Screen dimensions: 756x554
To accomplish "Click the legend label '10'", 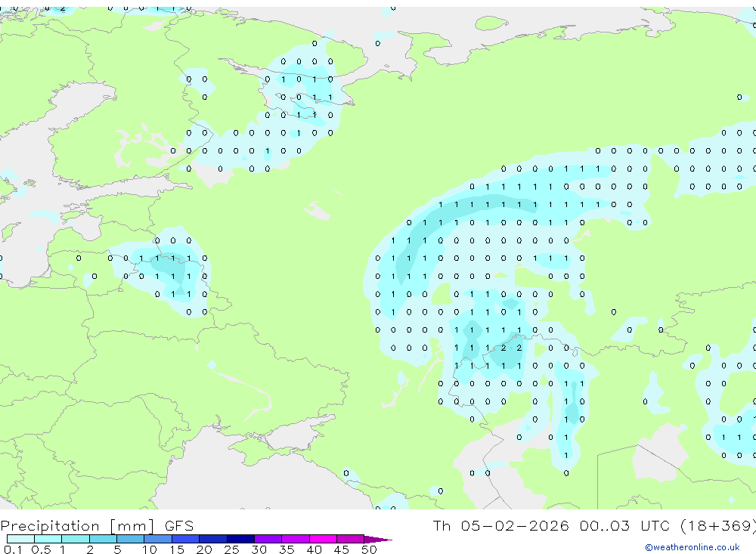I will [149, 549].
